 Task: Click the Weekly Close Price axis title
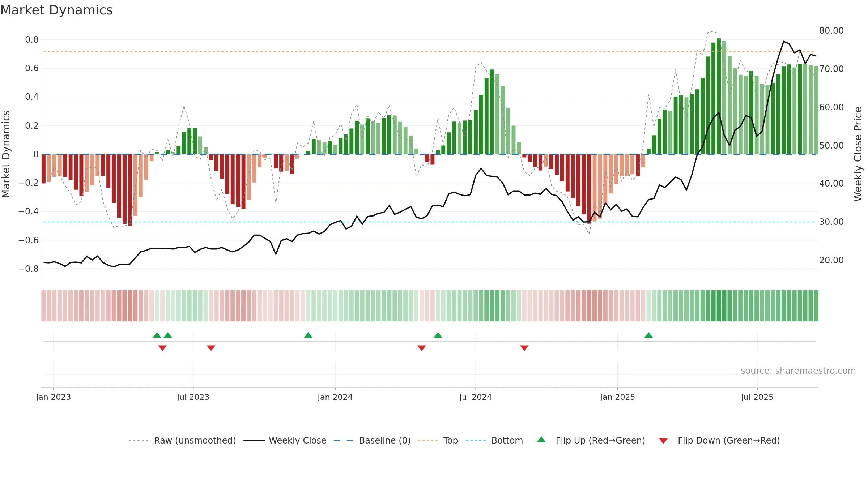[858, 154]
